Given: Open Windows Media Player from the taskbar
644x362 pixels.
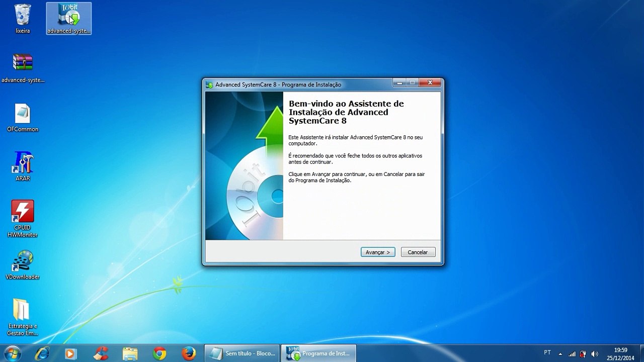Looking at the screenshot, I should [71, 353].
